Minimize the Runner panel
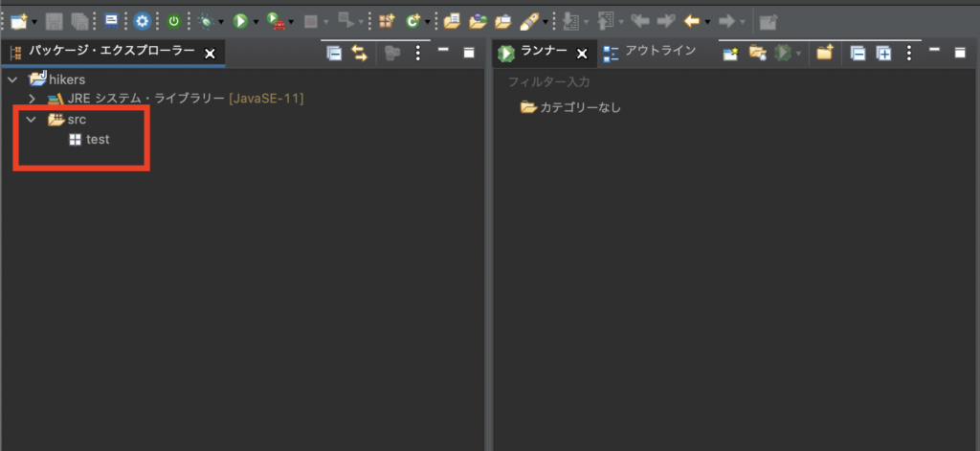 [x=934, y=50]
